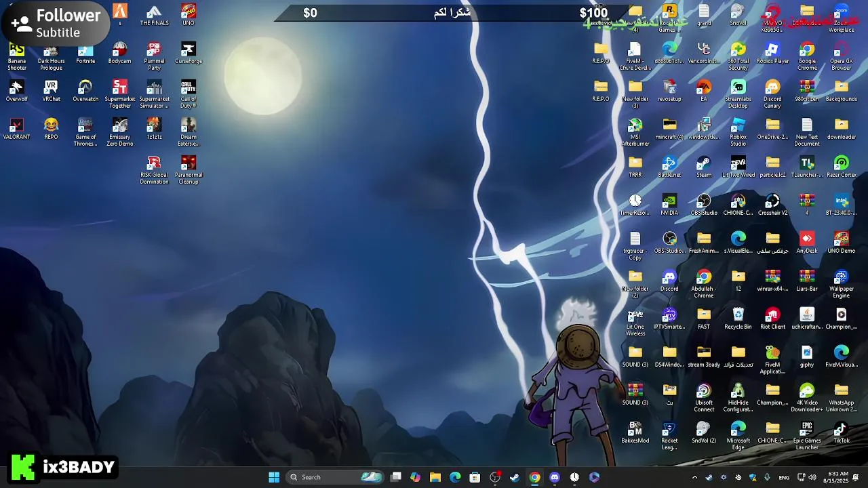Open Discord from the taskbar
This screenshot has width=868, height=488.
[555, 477]
